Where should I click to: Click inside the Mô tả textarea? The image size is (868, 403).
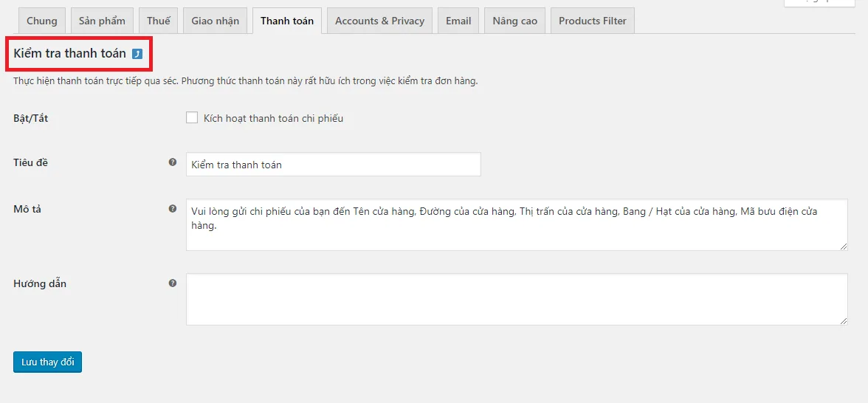517,224
